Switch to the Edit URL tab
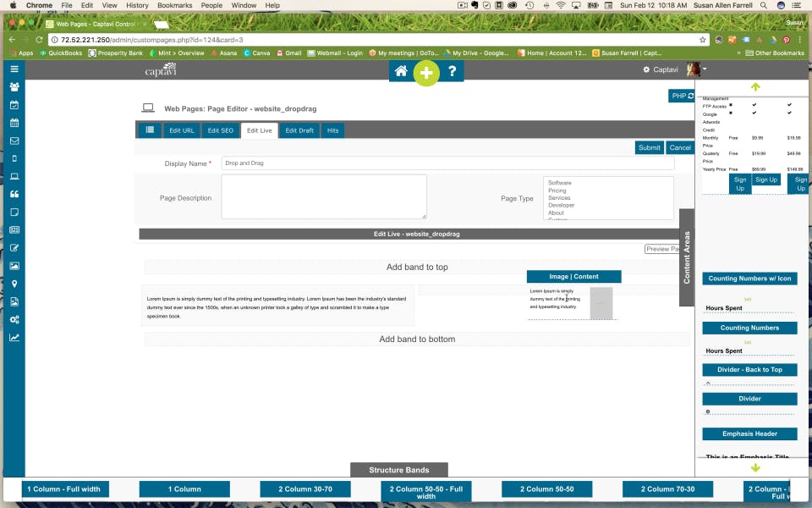Viewport: 812px width, 508px height. tap(182, 130)
